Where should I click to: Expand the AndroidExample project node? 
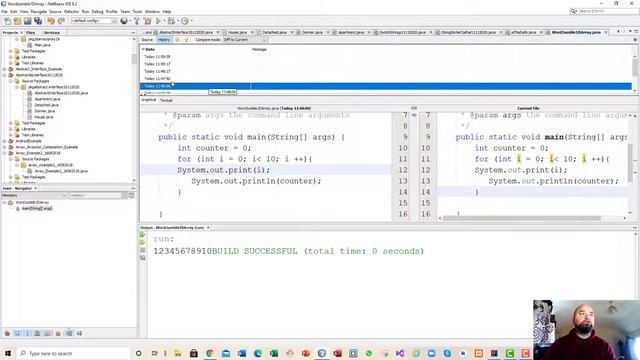5,141
